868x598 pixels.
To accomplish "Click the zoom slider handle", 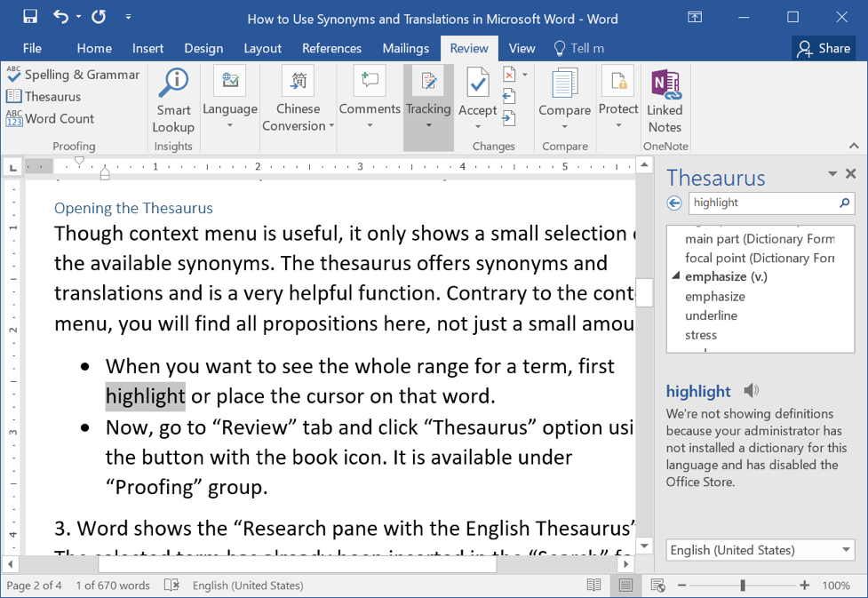I will (x=743, y=586).
